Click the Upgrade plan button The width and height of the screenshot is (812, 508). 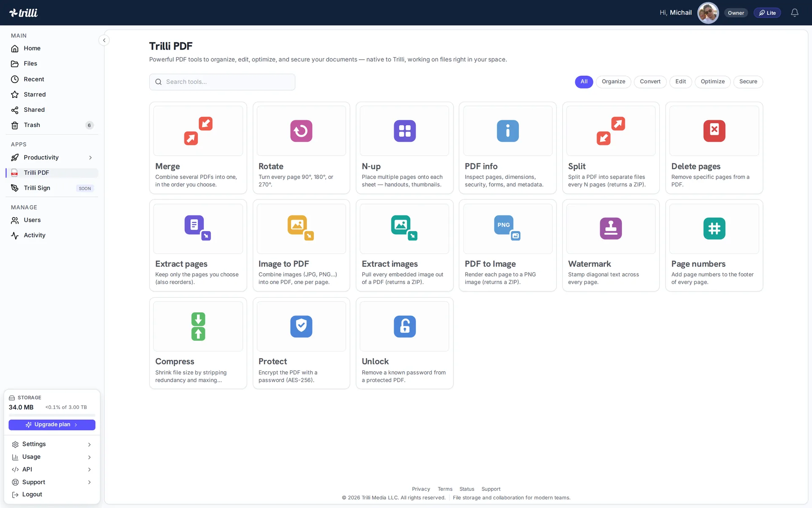(x=52, y=425)
